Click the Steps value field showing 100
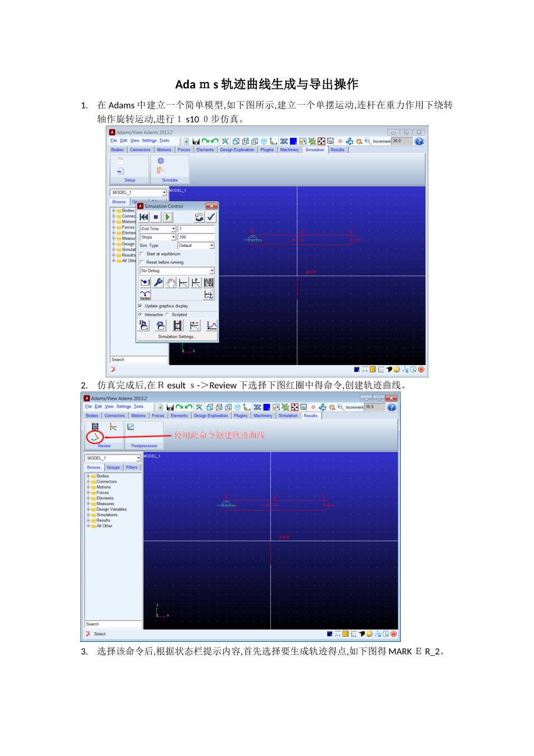 pos(196,237)
